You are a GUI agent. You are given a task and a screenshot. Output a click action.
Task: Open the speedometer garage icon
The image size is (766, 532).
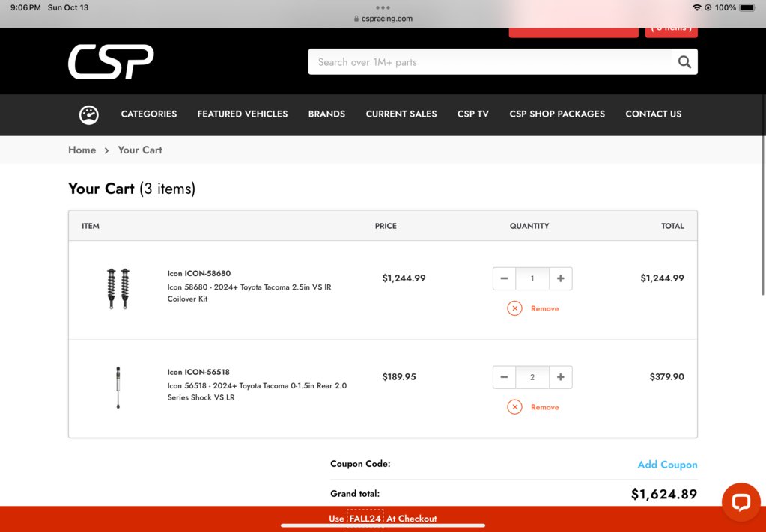[x=89, y=114]
